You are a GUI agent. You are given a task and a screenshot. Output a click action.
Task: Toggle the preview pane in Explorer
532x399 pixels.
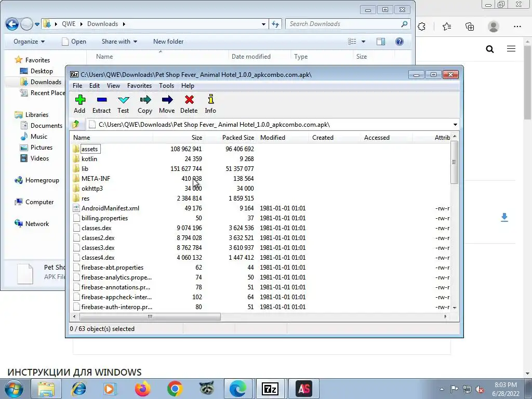pyautogui.click(x=381, y=42)
